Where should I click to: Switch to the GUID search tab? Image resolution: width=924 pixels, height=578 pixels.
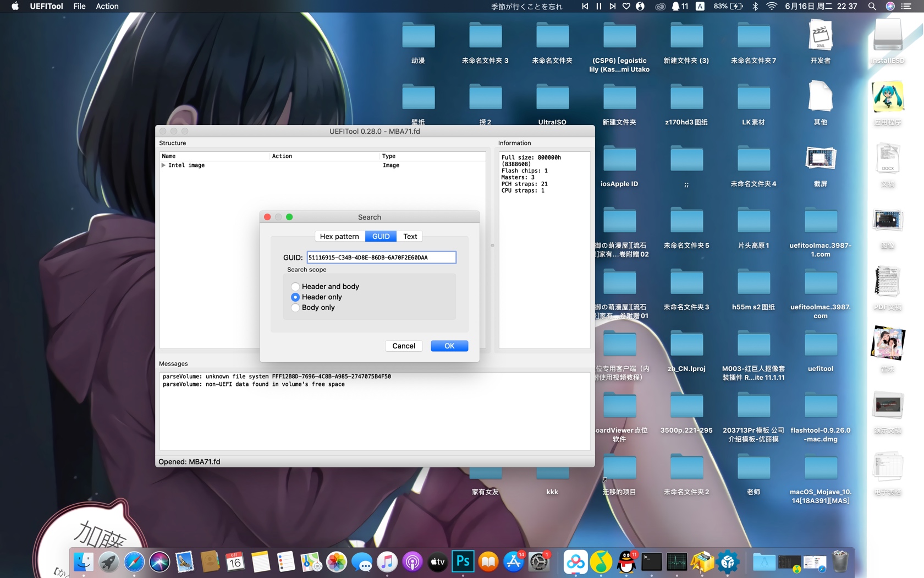381,236
